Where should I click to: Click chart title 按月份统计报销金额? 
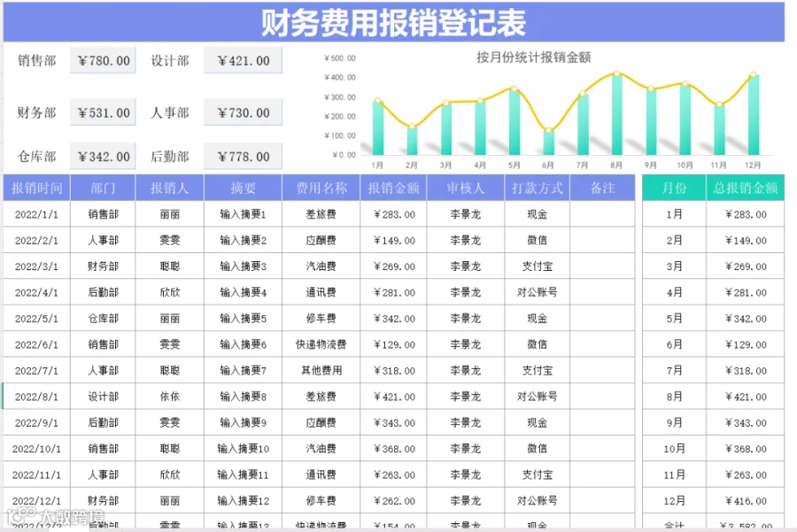click(x=533, y=58)
